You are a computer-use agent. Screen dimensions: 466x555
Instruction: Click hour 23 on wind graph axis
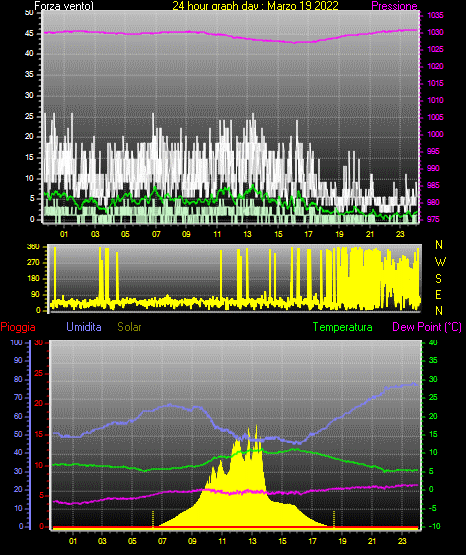400,234
